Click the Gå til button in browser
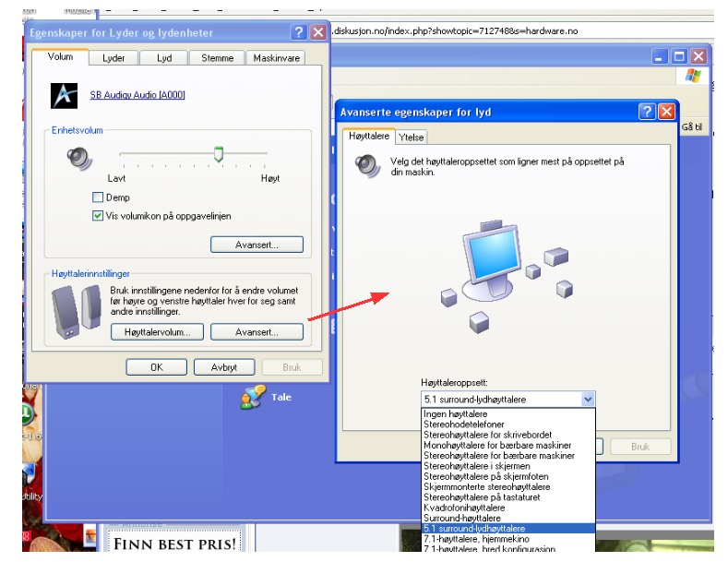This screenshot has height=562, width=728. click(692, 126)
